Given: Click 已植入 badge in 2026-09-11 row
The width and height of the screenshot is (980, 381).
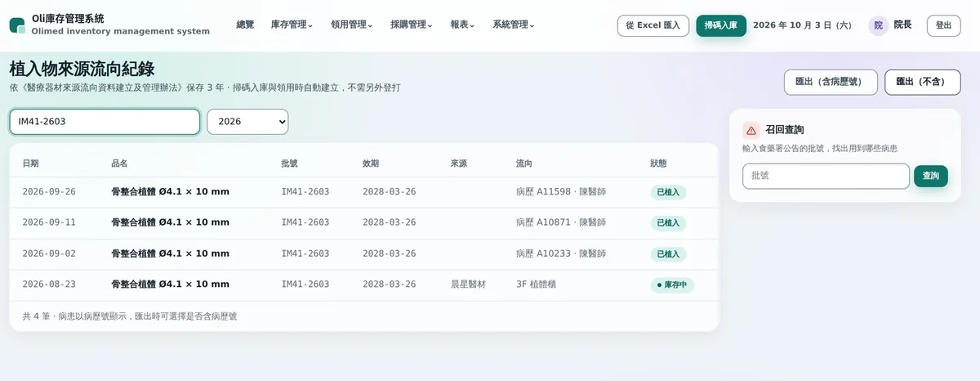Looking at the screenshot, I should (x=668, y=223).
